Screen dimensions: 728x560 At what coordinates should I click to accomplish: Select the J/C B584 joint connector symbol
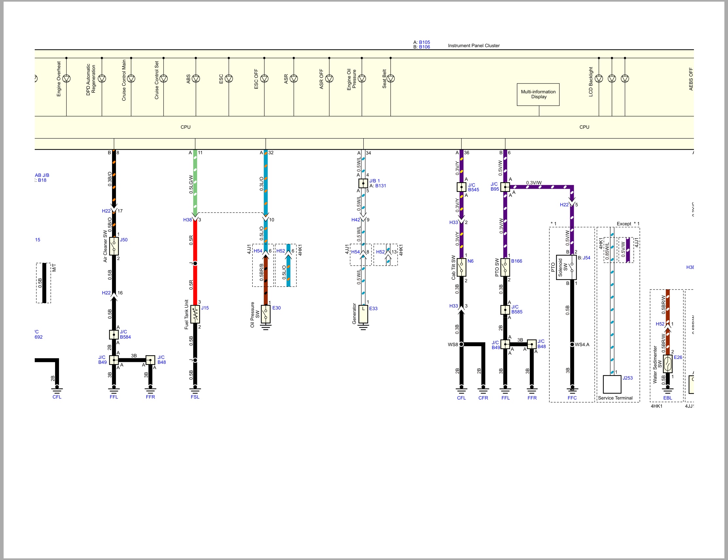point(114,334)
